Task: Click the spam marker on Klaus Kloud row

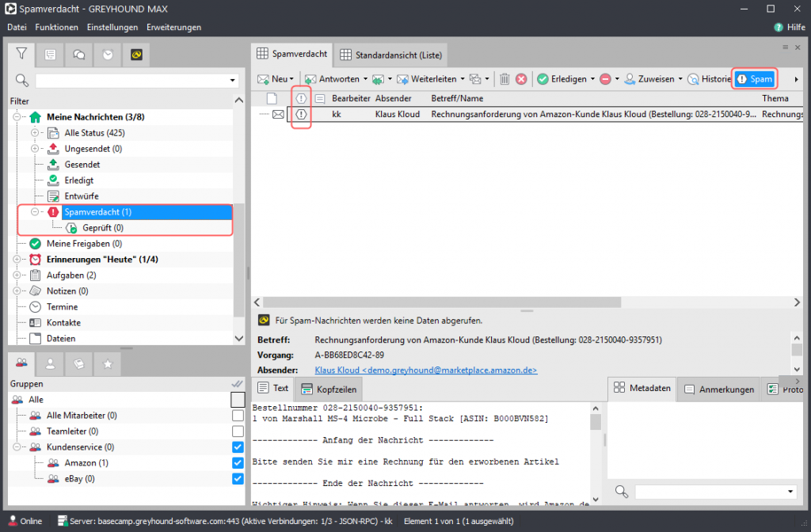Action: (301, 114)
